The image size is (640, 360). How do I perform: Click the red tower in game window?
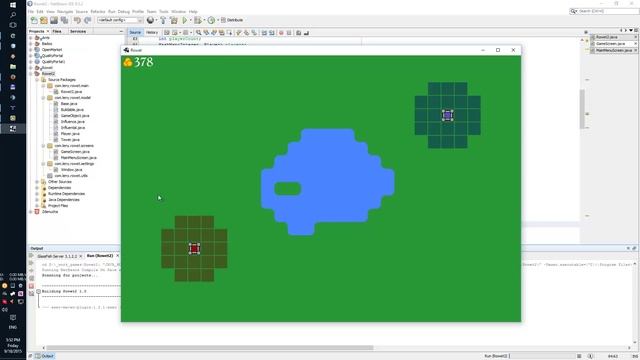pos(194,249)
